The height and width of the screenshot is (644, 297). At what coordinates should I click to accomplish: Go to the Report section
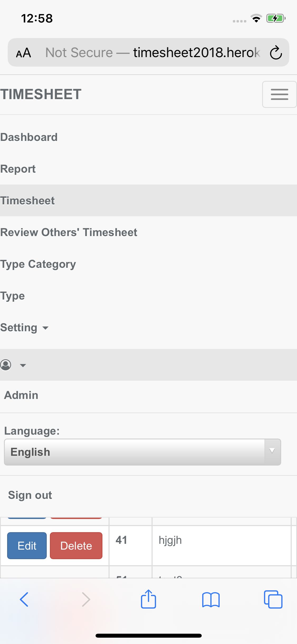(x=18, y=169)
